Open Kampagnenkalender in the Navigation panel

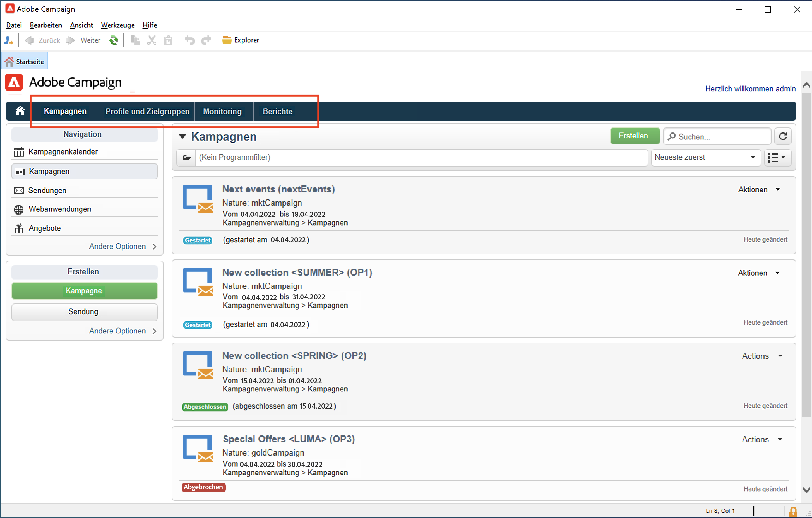point(63,152)
